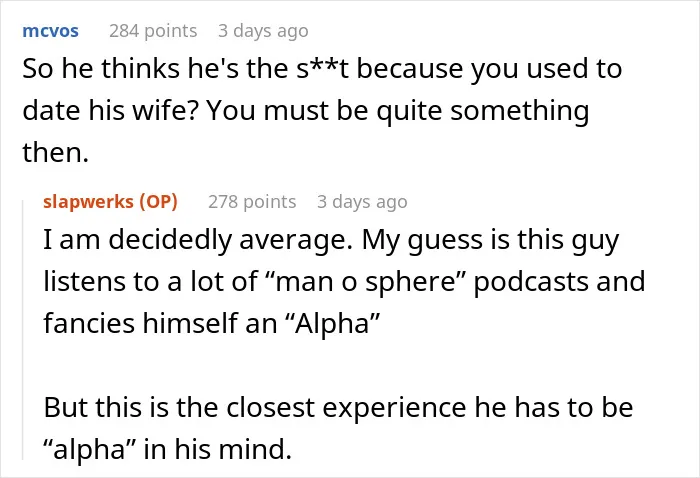700x478 pixels.
Task: Open the slapwerks reply's 3 days ago permalink
Action: [x=362, y=202]
